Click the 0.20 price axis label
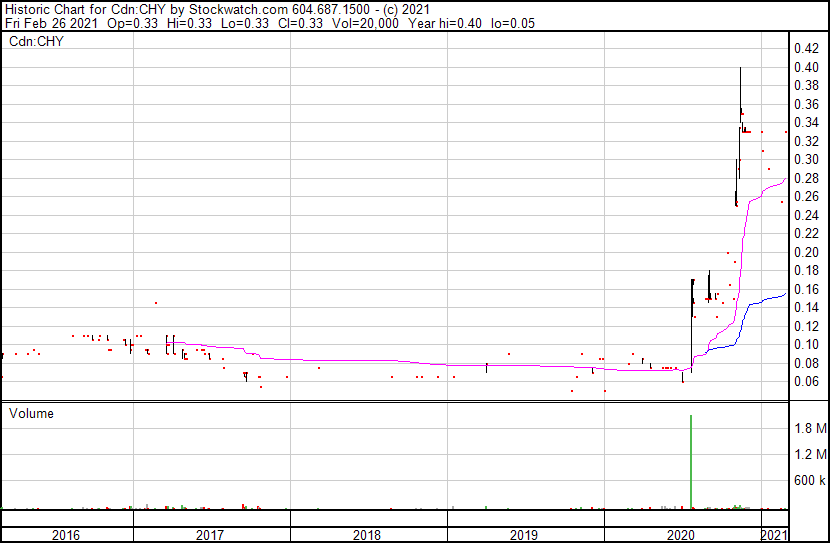 coord(805,252)
